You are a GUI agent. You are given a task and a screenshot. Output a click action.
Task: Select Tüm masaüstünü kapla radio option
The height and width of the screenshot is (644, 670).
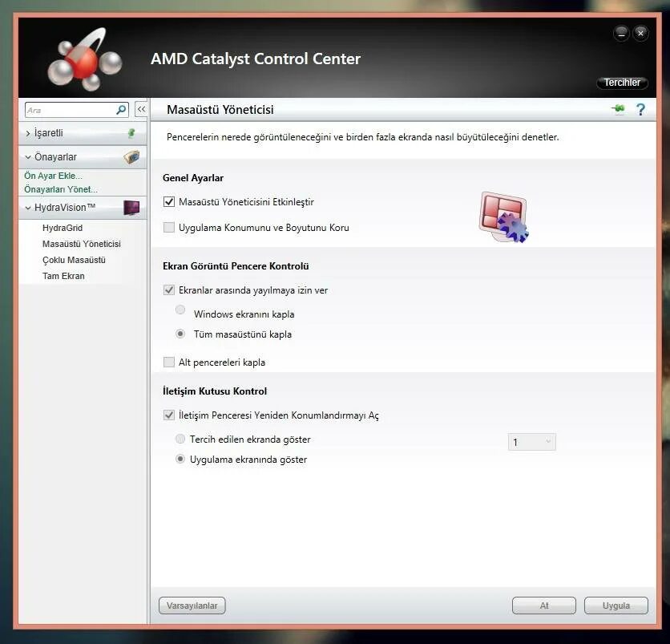(180, 334)
